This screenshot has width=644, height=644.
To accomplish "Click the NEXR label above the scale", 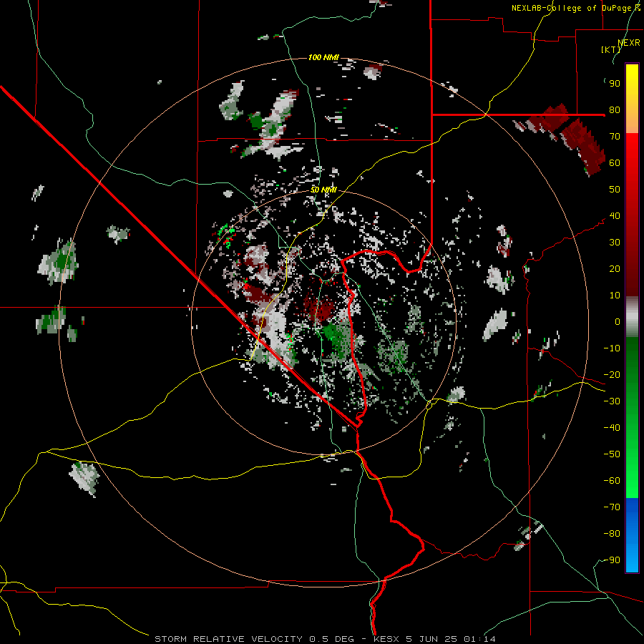I will pos(629,43).
